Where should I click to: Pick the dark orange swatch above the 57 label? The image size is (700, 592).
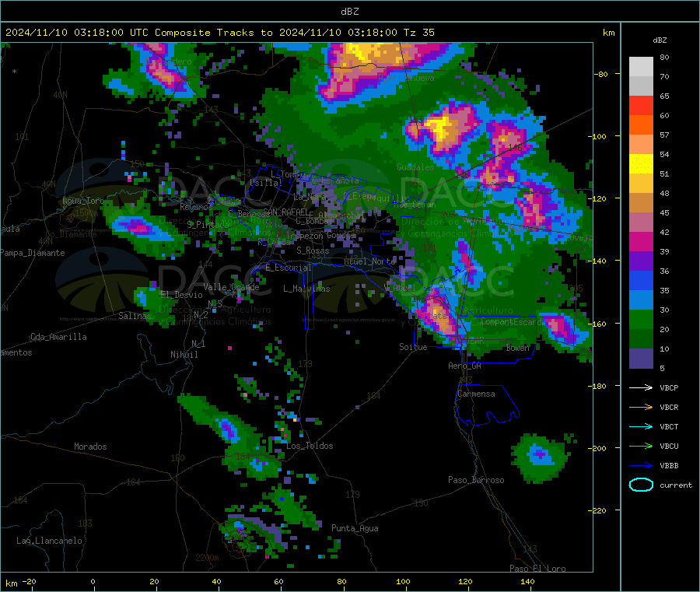(x=641, y=125)
